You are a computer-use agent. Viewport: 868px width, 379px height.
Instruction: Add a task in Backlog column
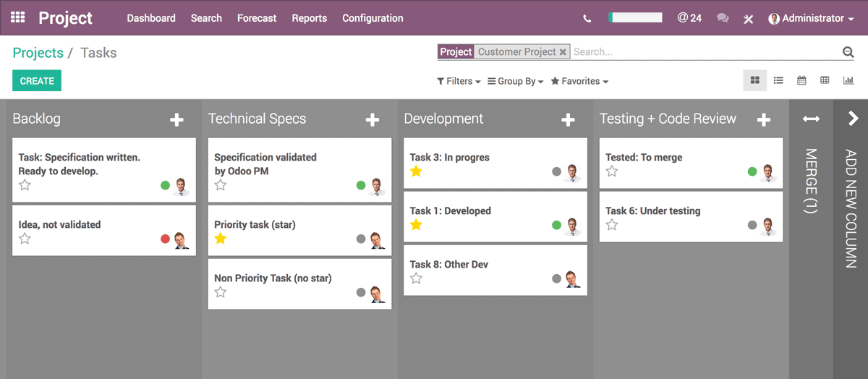pyautogui.click(x=176, y=119)
